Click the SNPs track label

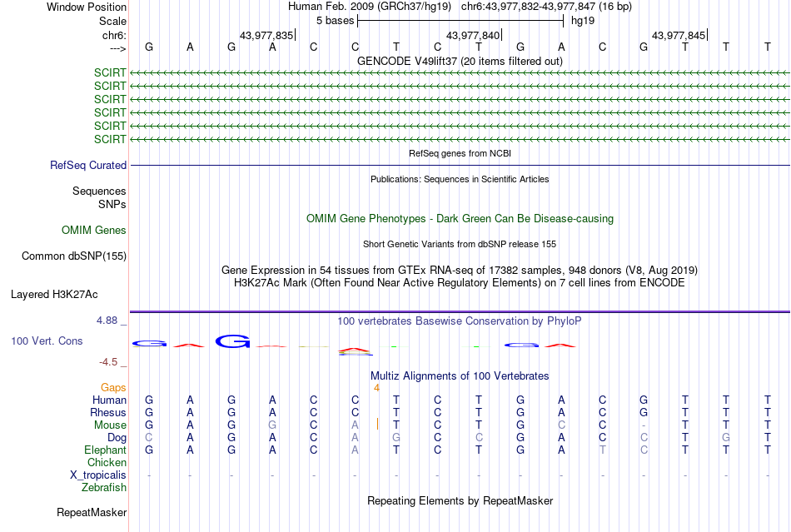coord(112,204)
